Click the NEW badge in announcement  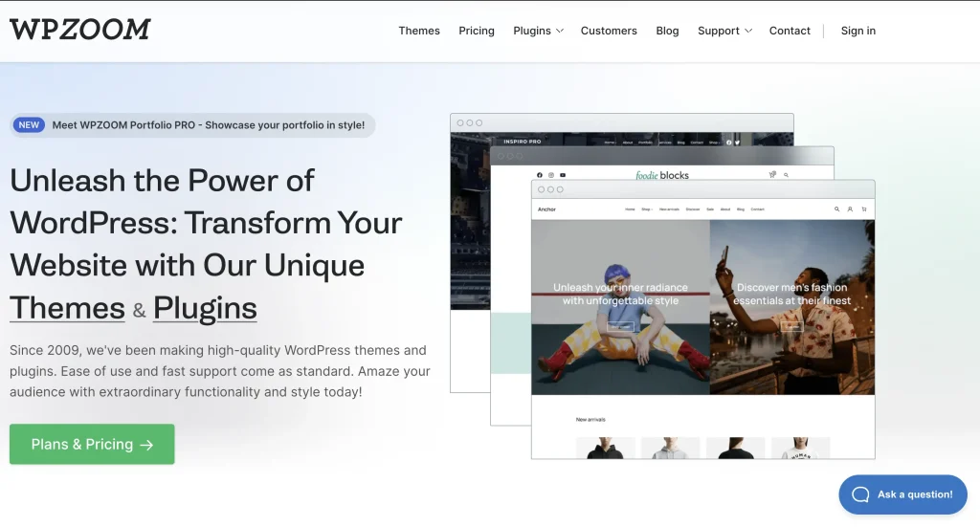point(29,125)
